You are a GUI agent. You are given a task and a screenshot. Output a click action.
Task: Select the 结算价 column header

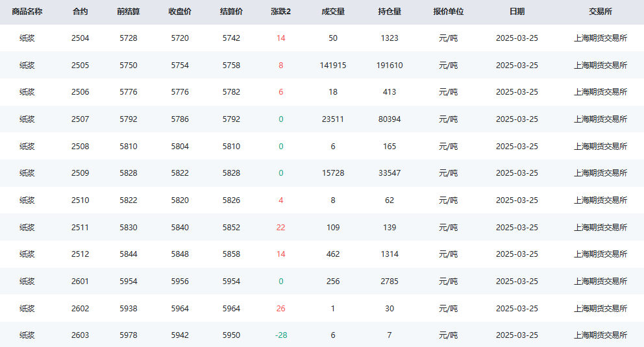tap(231, 12)
